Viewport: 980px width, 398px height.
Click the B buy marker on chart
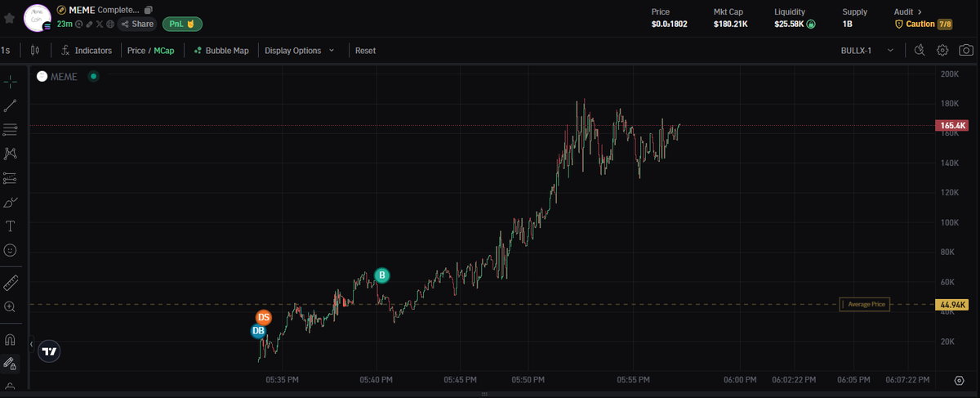pyautogui.click(x=381, y=275)
